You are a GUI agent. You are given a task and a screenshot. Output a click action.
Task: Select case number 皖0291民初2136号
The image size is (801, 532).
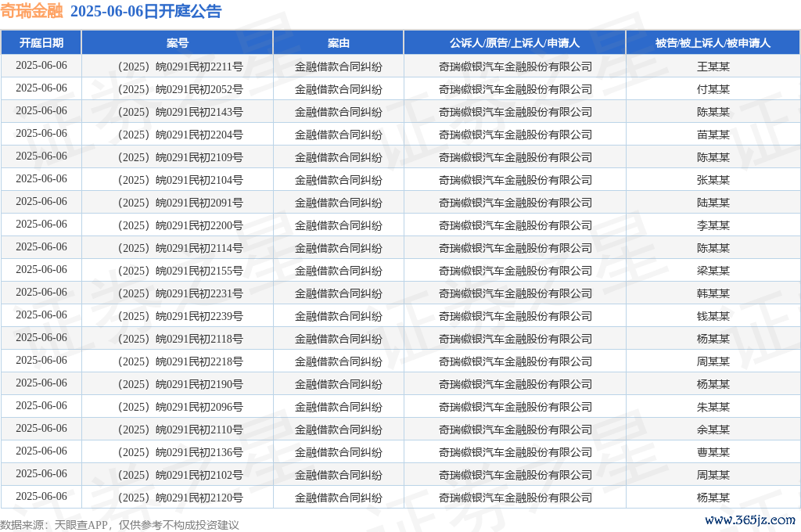point(181,452)
